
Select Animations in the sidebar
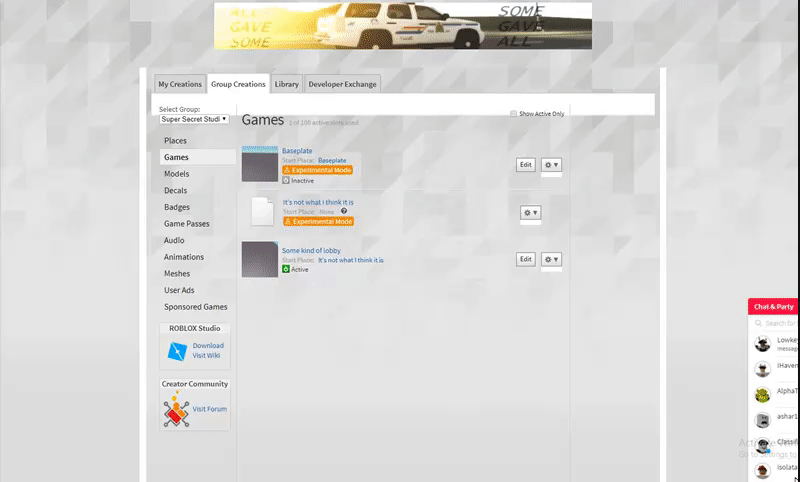[x=184, y=257]
